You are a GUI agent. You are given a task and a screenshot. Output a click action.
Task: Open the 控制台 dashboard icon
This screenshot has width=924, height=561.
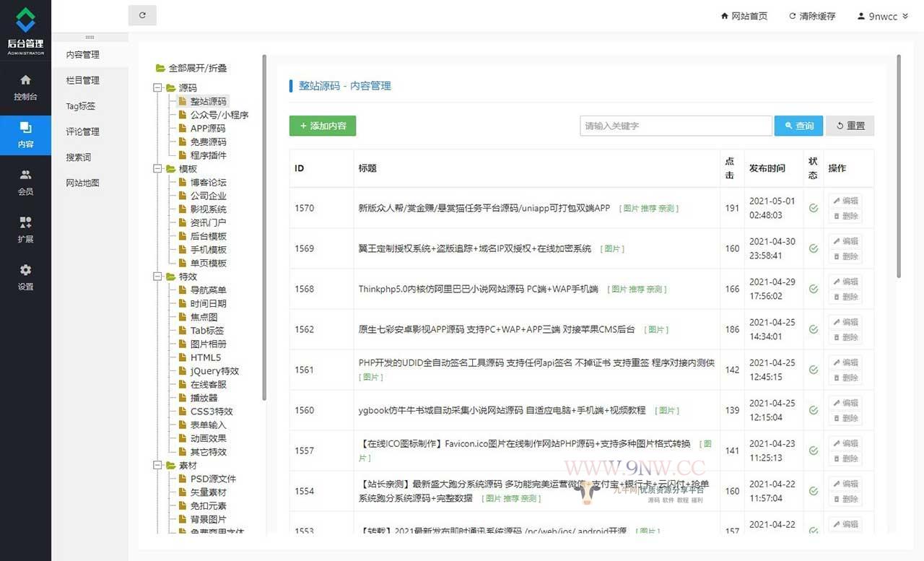25,87
